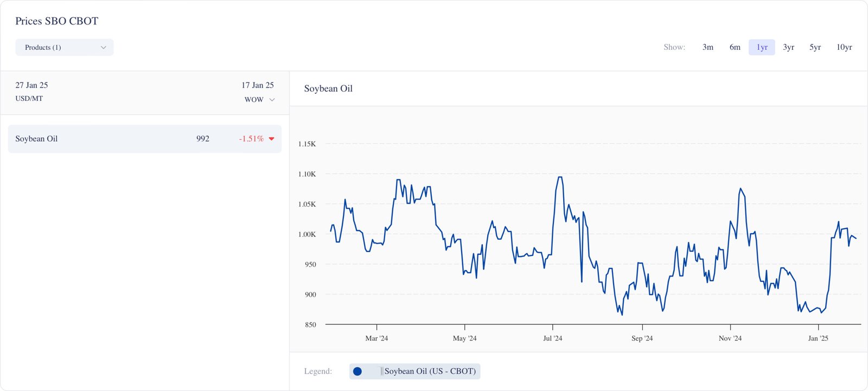Click the blue legend color dot
Viewport: 868px width, 391px height.
coord(358,371)
